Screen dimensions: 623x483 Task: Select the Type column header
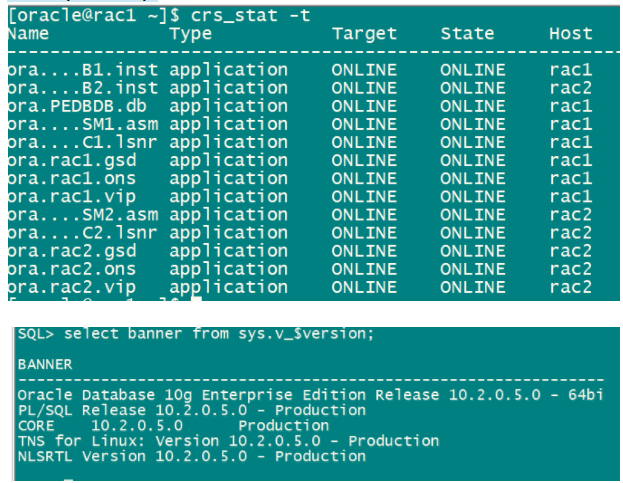pos(191,34)
